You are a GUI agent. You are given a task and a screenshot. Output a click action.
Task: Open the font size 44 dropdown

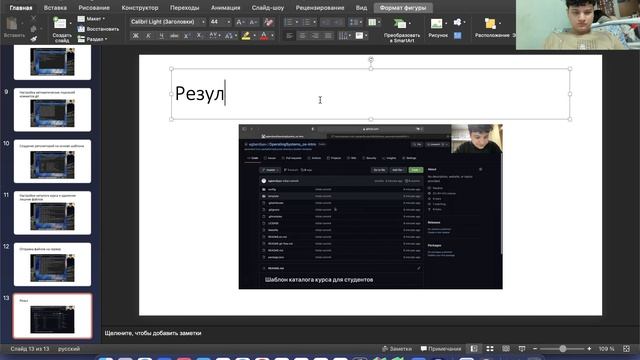229,22
